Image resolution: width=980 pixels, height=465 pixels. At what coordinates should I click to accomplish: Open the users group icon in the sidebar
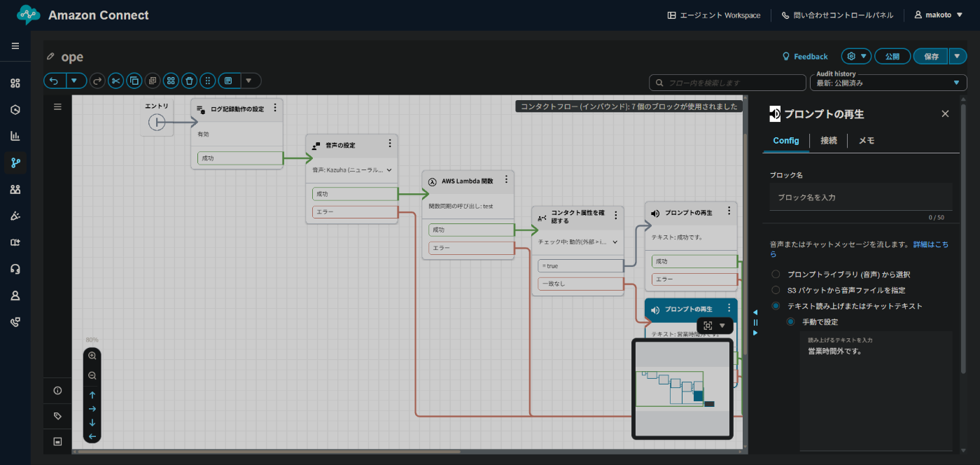click(x=15, y=189)
